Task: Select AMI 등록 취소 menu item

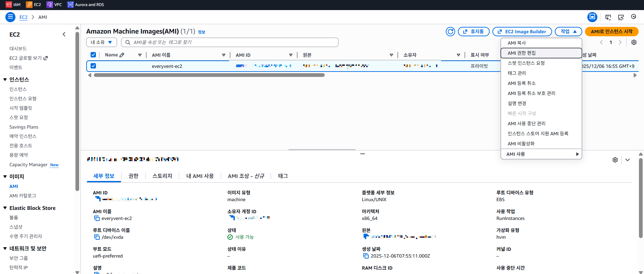Action: (541, 83)
